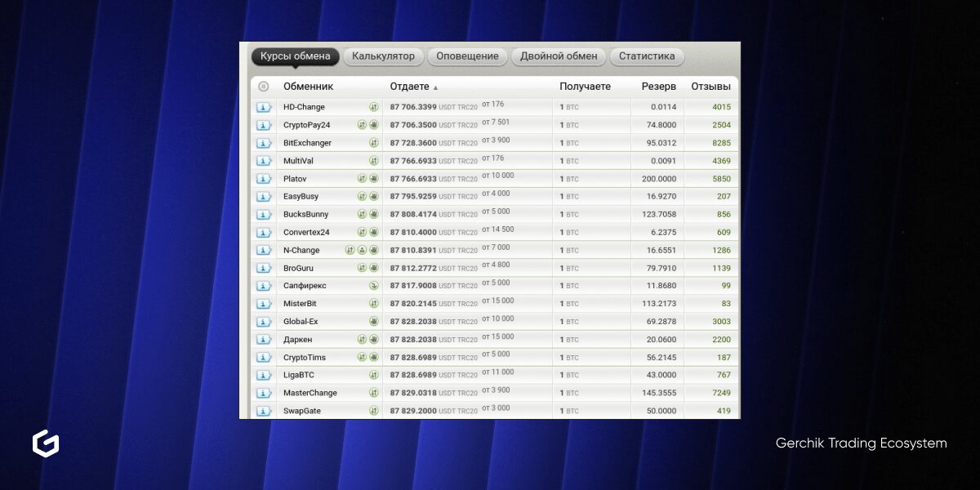Open info icon for EasyBusy

(263, 197)
